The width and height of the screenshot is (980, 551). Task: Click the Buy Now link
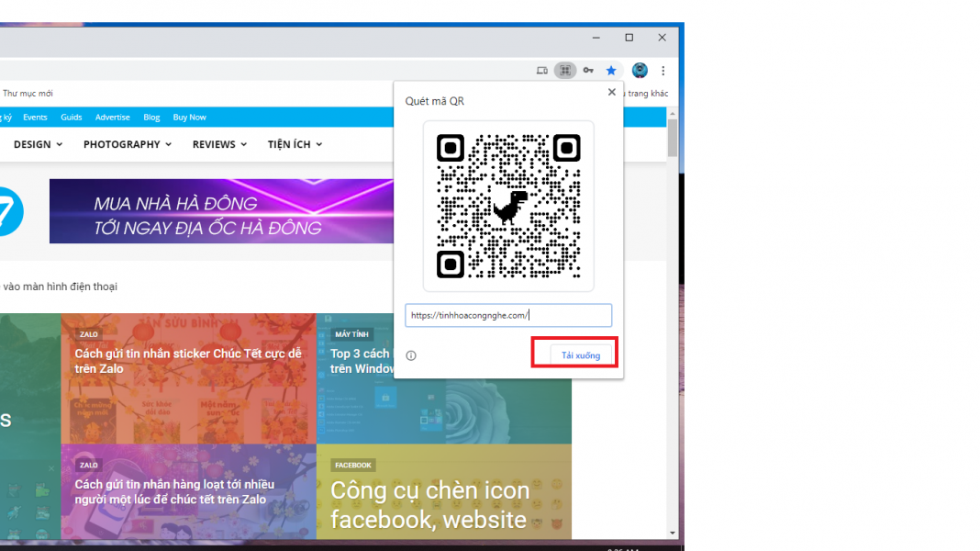point(189,118)
